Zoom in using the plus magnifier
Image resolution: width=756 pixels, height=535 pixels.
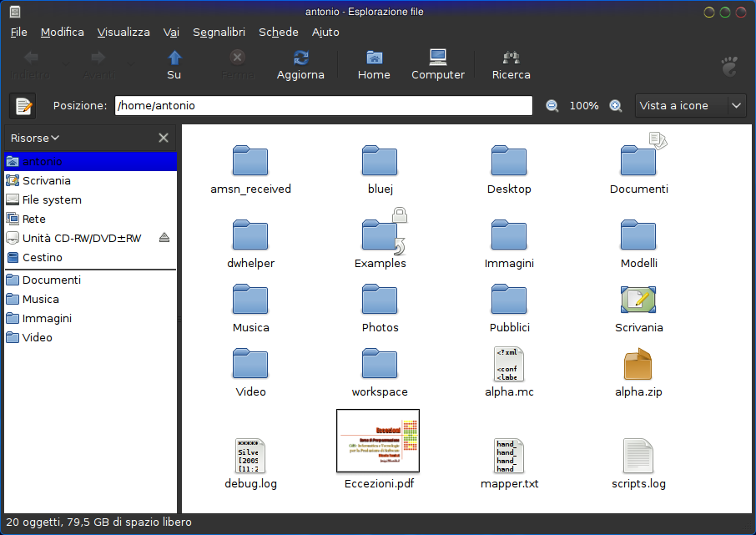click(616, 106)
